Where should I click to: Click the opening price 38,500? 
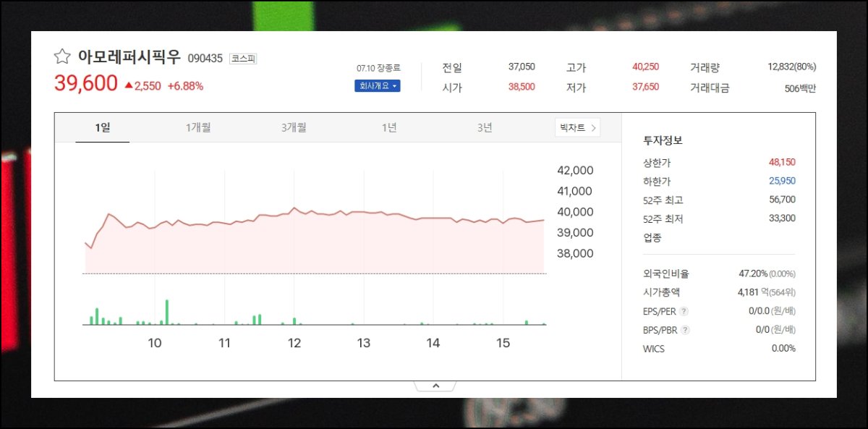[522, 87]
